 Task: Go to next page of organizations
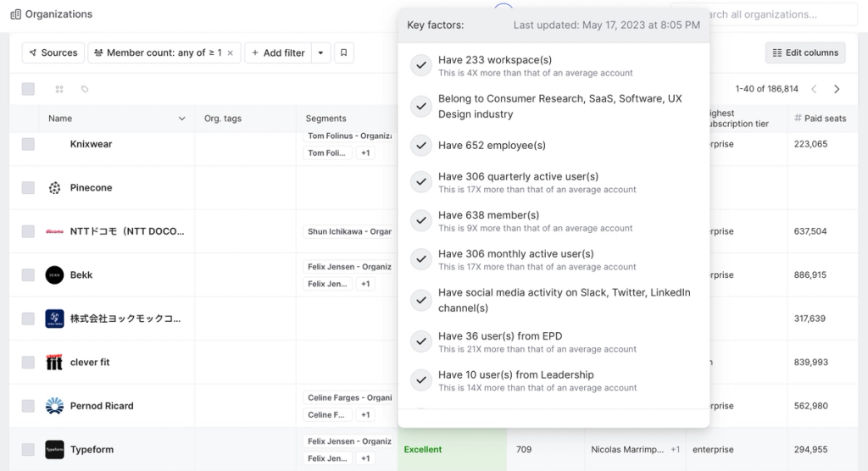[x=837, y=89]
